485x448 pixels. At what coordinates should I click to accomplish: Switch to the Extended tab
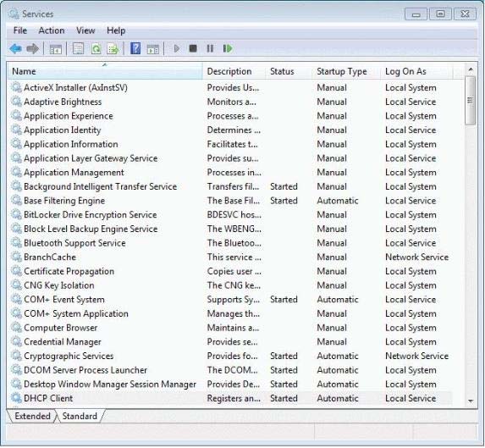click(32, 416)
